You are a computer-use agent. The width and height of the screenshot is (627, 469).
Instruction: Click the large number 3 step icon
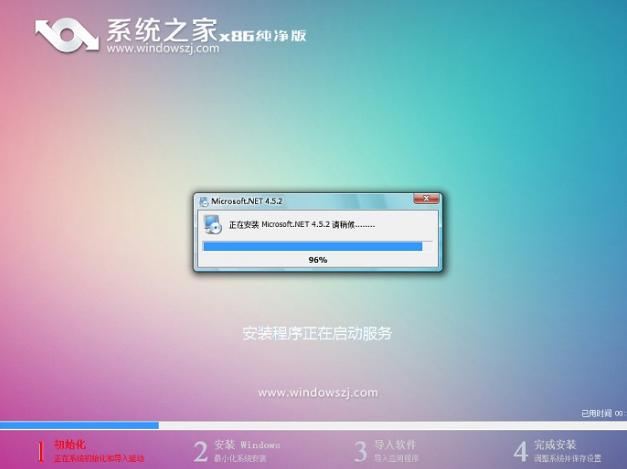(x=361, y=451)
